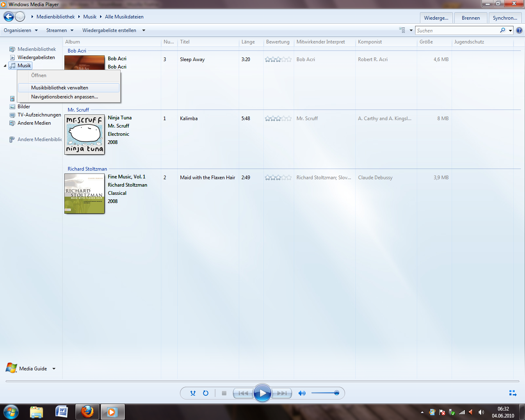
Task: Skip to next track
Action: tap(282, 393)
